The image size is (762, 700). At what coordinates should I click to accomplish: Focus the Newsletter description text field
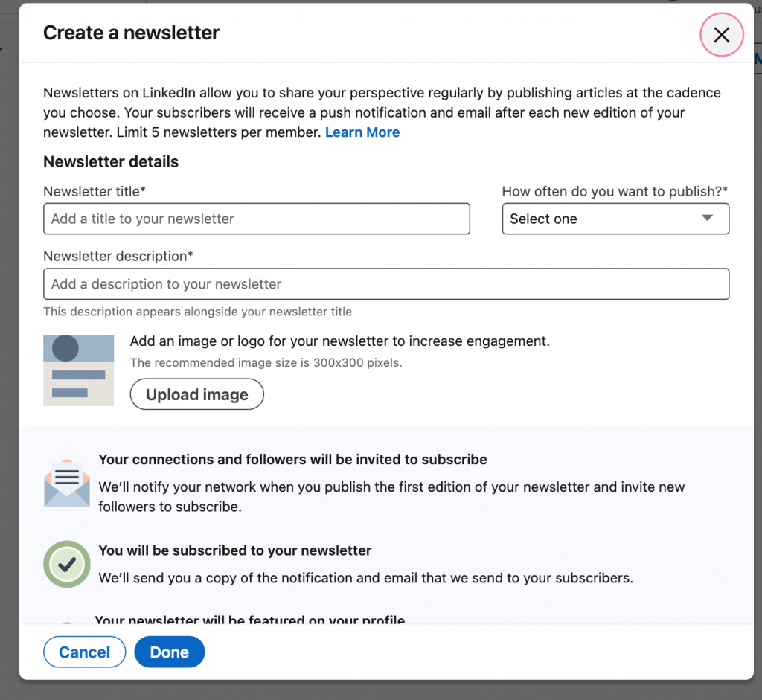(385, 284)
